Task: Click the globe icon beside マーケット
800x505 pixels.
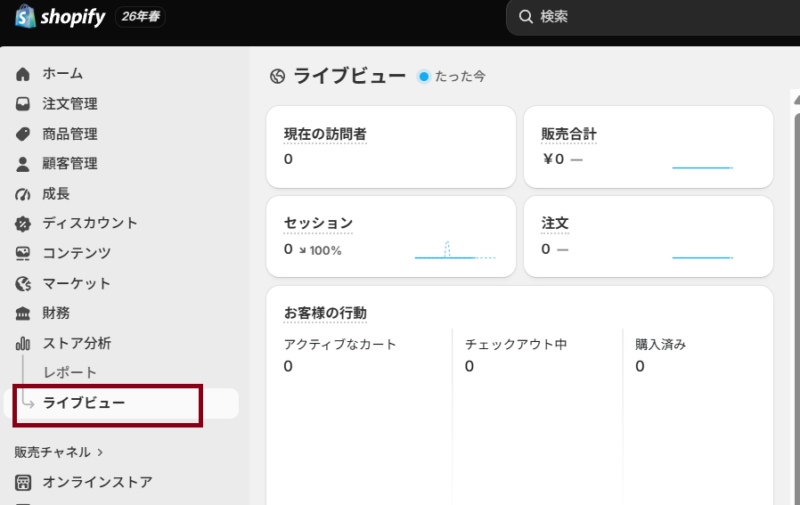Action: [x=23, y=284]
